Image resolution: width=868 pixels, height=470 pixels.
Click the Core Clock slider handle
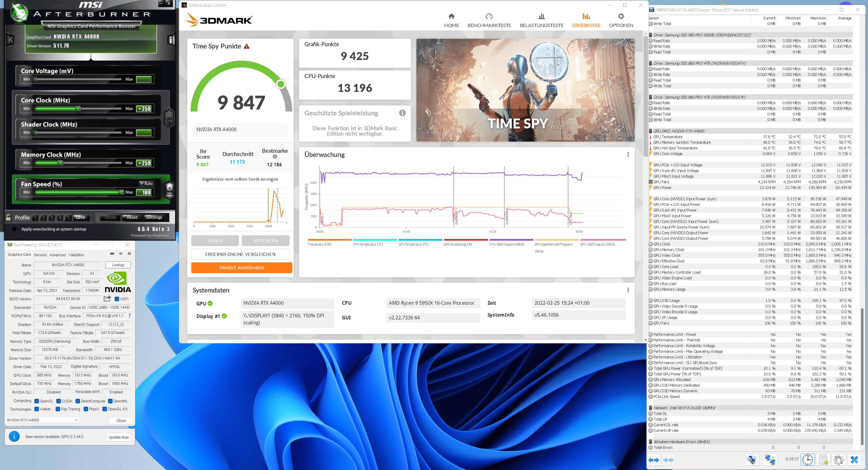[78, 108]
